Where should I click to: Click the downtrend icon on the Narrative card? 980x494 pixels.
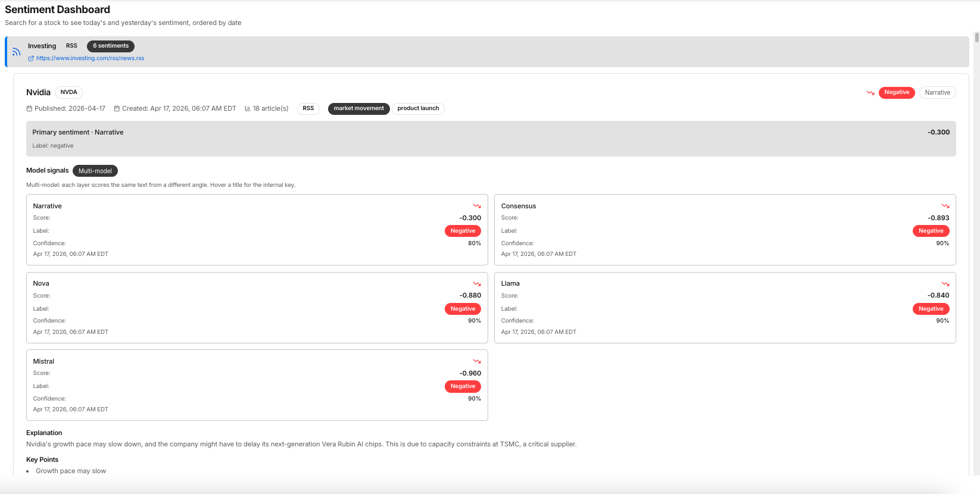click(477, 206)
